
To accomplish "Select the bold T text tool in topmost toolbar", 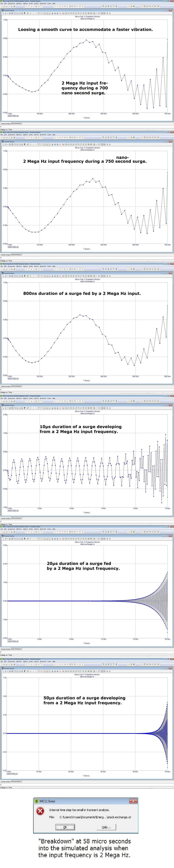I will [25, 13].
